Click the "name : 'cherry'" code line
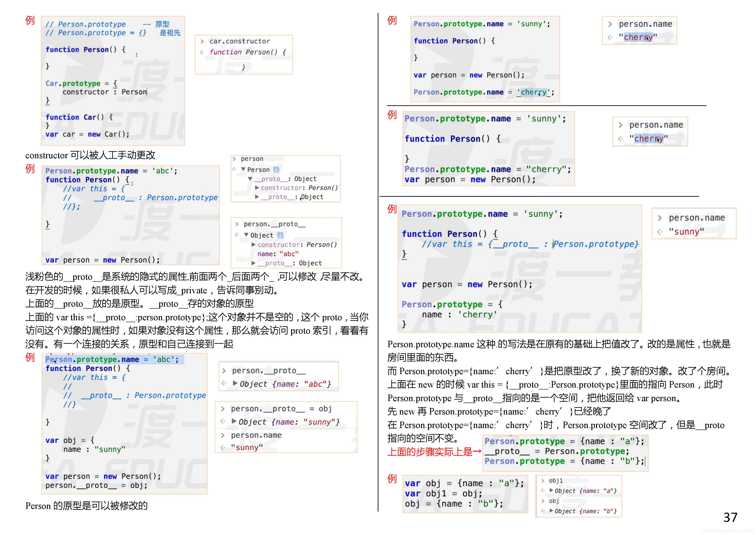Viewport: 756px width, 535px height. pyautogui.click(x=459, y=315)
